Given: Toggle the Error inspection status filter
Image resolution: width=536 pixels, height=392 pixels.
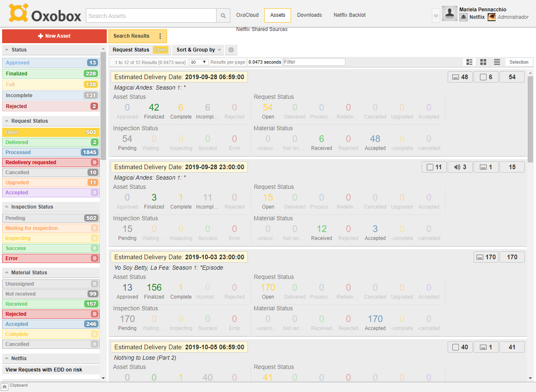Looking at the screenshot, I should click(51, 258).
